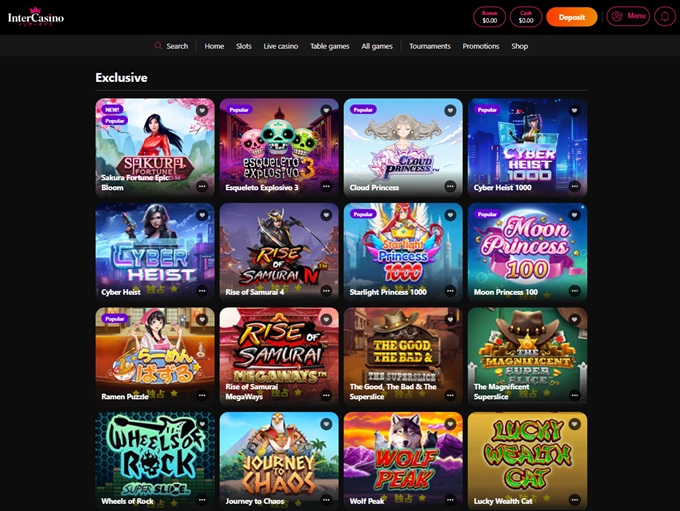Click the search magnifier icon
The width and height of the screenshot is (680, 511).
point(158,46)
